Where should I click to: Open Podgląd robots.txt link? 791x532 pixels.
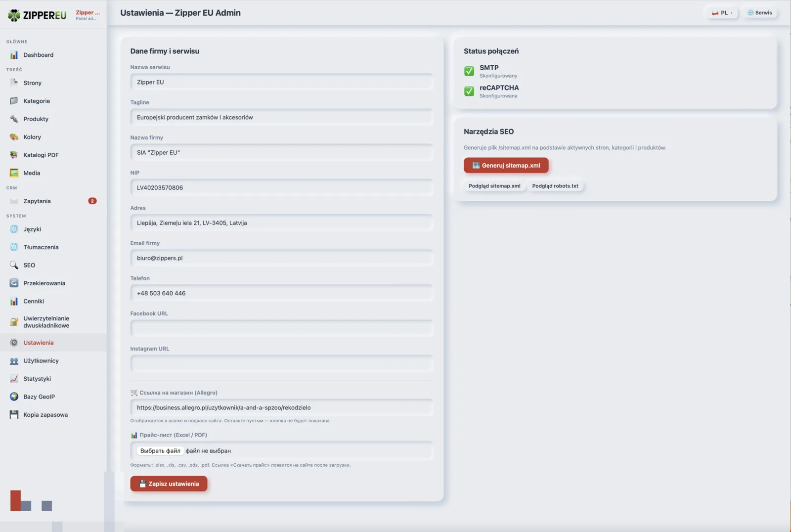555,186
